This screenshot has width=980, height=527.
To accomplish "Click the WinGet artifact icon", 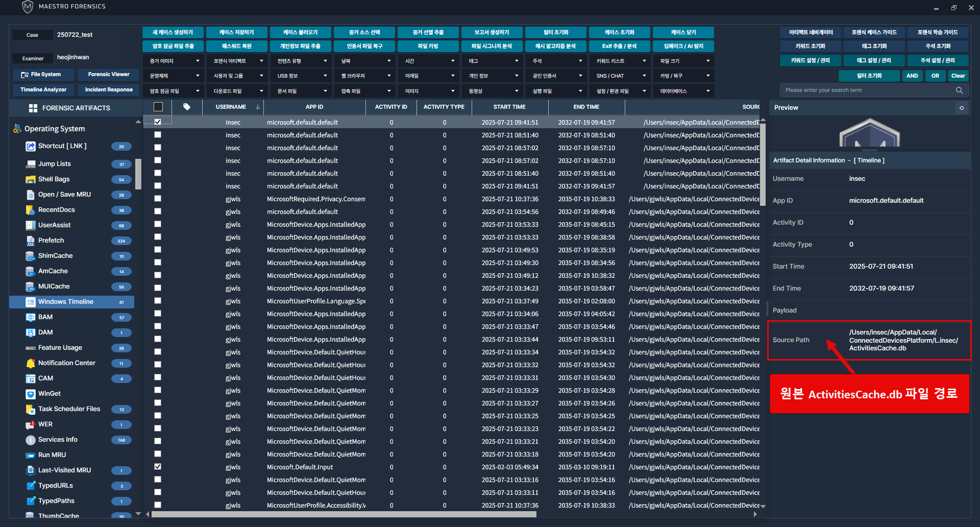I will click(x=30, y=394).
